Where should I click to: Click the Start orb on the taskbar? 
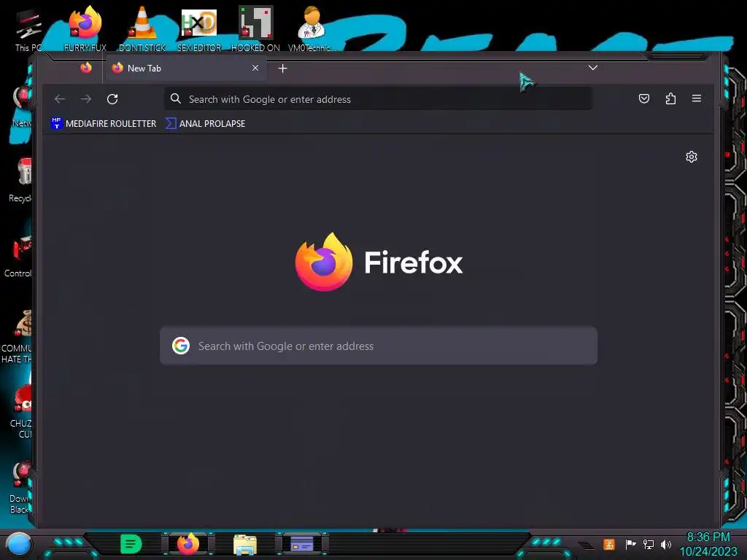[x=18, y=544]
